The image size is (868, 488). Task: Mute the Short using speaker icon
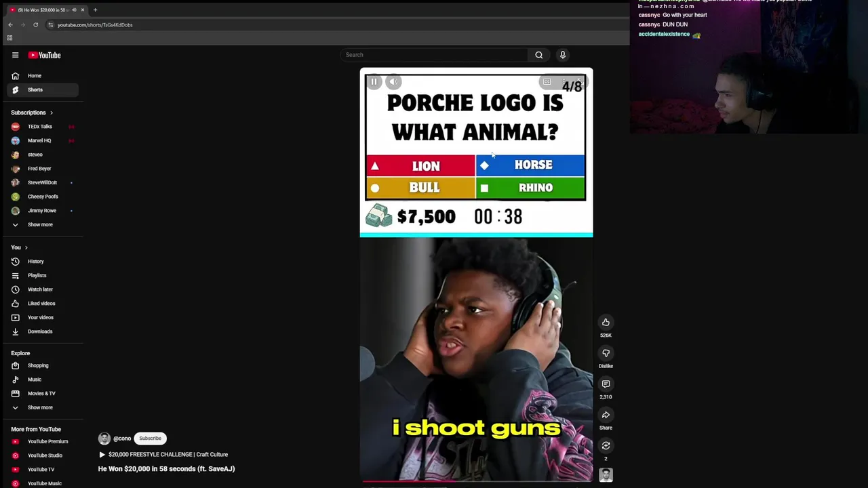coord(394,81)
